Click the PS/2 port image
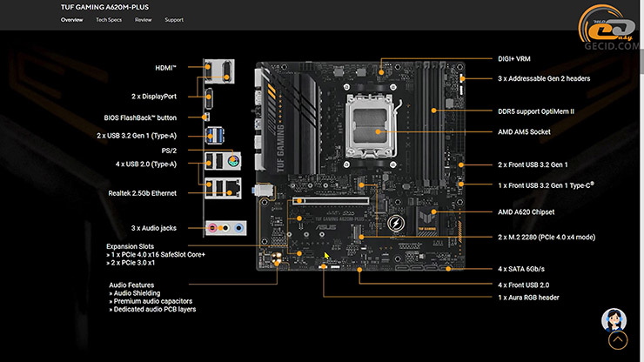Image resolution: width=644 pixels, height=362 pixels. coord(234,161)
